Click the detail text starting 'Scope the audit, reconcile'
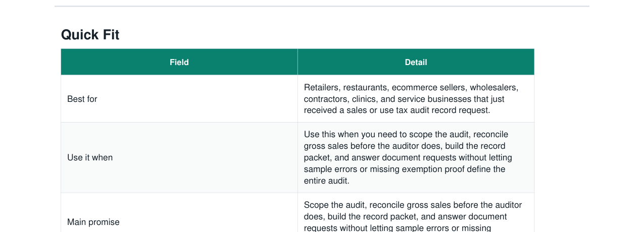 click(413, 216)
